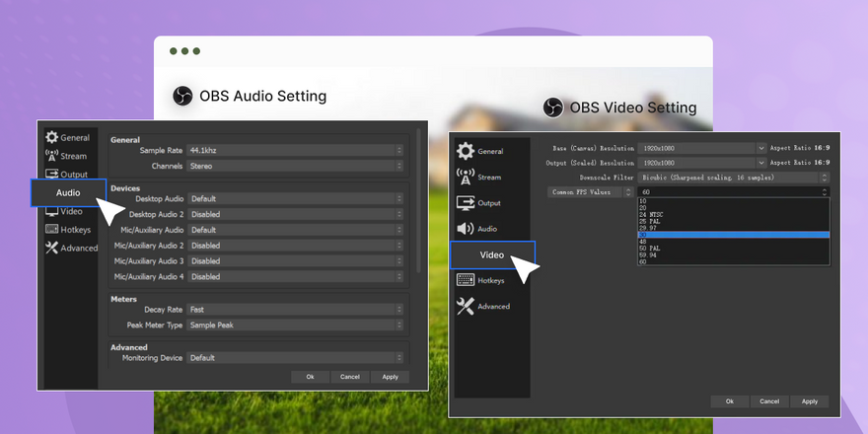Open Desktop Audio 2 dropdown
The height and width of the screenshot is (434, 868).
coord(296,214)
